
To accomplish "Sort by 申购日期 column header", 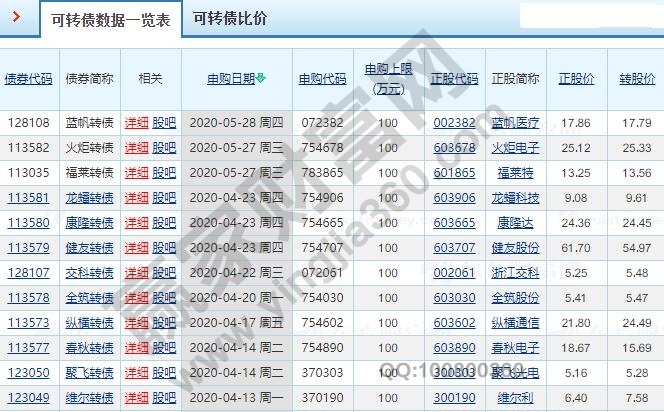I will [x=230, y=78].
